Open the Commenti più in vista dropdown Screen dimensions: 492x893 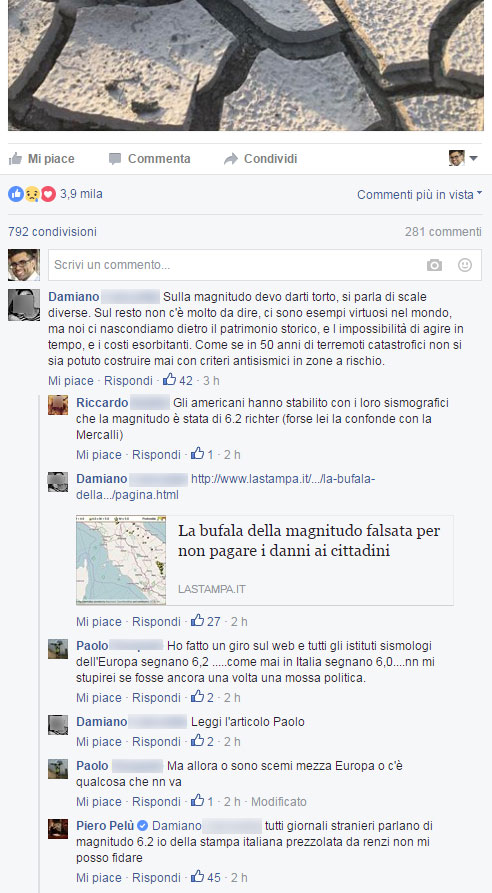[x=420, y=194]
